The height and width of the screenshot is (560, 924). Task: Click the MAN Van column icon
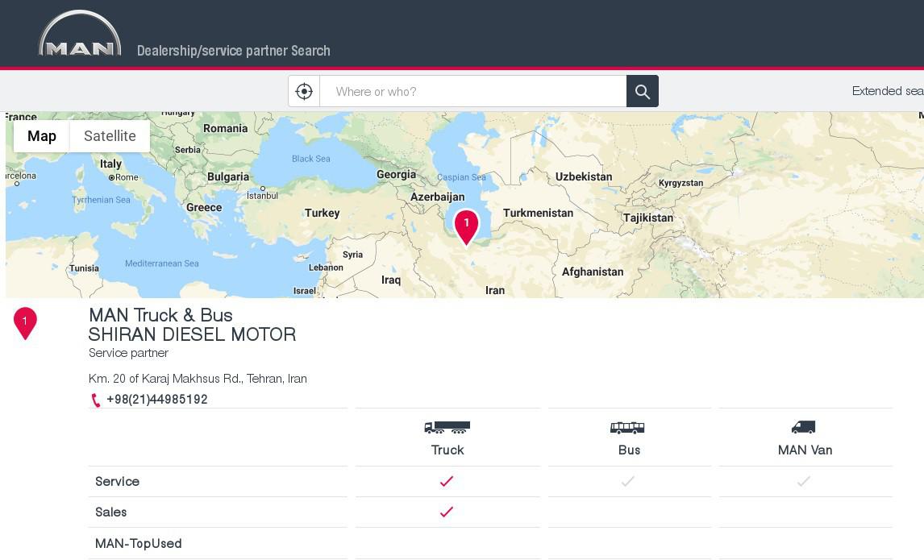tap(803, 427)
